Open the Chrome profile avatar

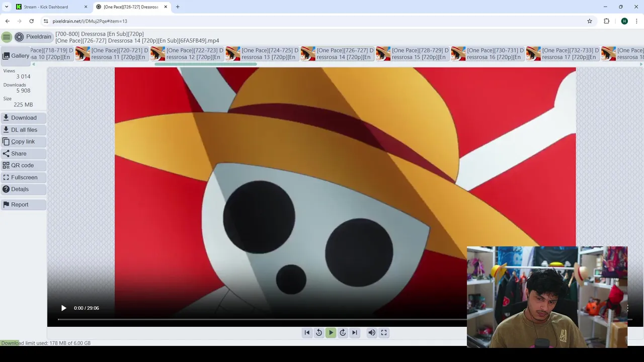624,21
